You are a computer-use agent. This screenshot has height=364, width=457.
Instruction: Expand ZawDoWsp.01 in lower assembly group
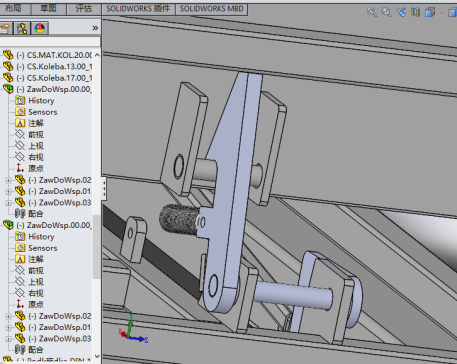click(8, 328)
